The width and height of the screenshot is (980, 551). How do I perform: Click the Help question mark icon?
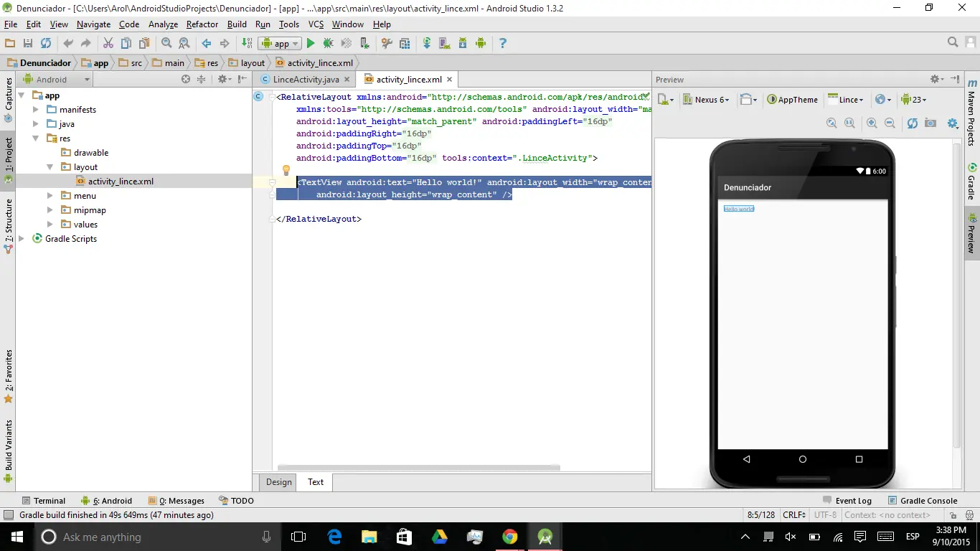coord(503,43)
